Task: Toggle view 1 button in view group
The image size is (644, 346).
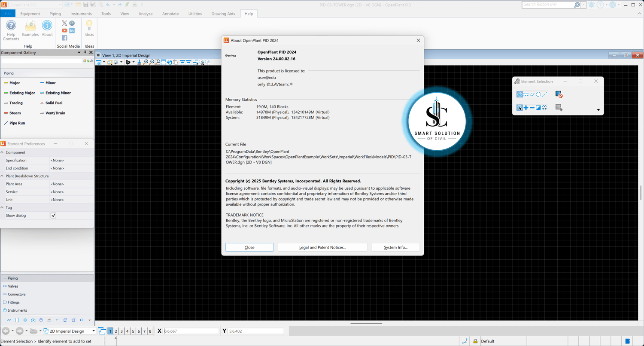Action: 110,331
